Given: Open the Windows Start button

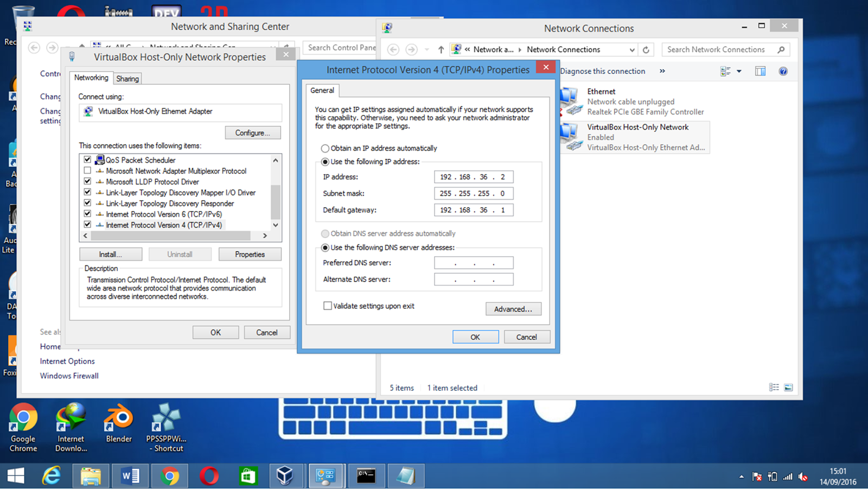Looking at the screenshot, I should [16, 476].
